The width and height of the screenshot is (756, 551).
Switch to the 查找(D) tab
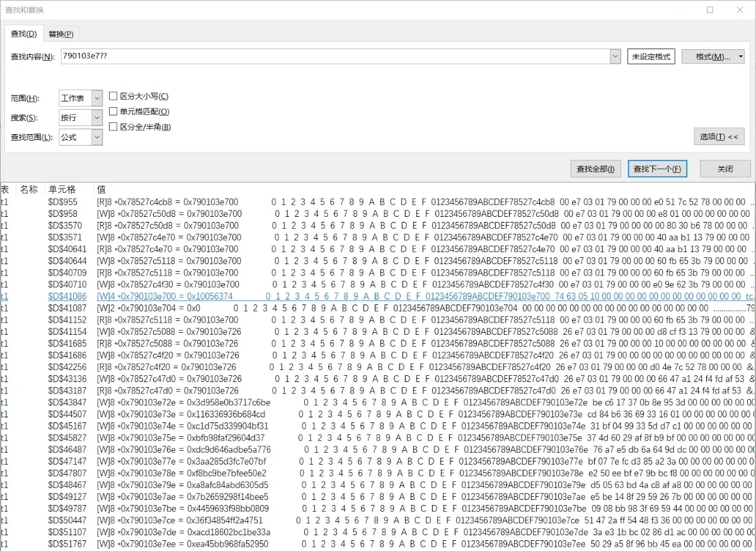24,33
